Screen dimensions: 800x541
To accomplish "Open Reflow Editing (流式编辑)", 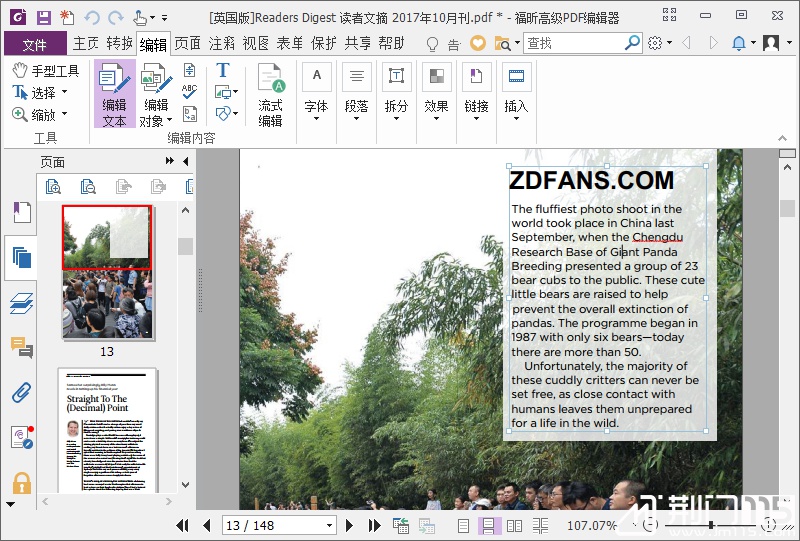I will [270, 94].
